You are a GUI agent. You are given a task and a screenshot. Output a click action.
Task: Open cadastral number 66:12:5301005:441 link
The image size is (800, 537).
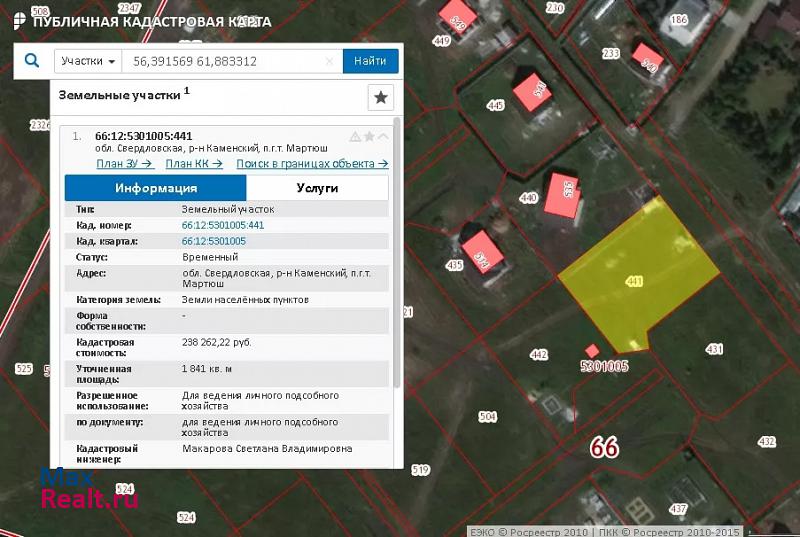coord(222,225)
